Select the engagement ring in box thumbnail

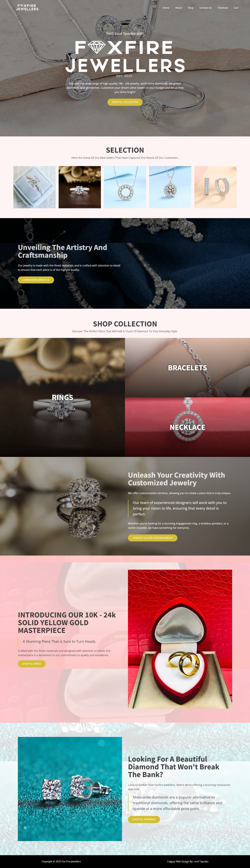coord(34,187)
